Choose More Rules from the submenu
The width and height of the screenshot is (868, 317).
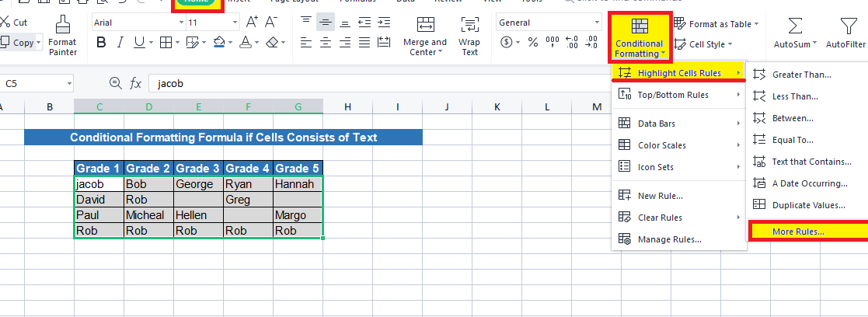tap(809, 232)
